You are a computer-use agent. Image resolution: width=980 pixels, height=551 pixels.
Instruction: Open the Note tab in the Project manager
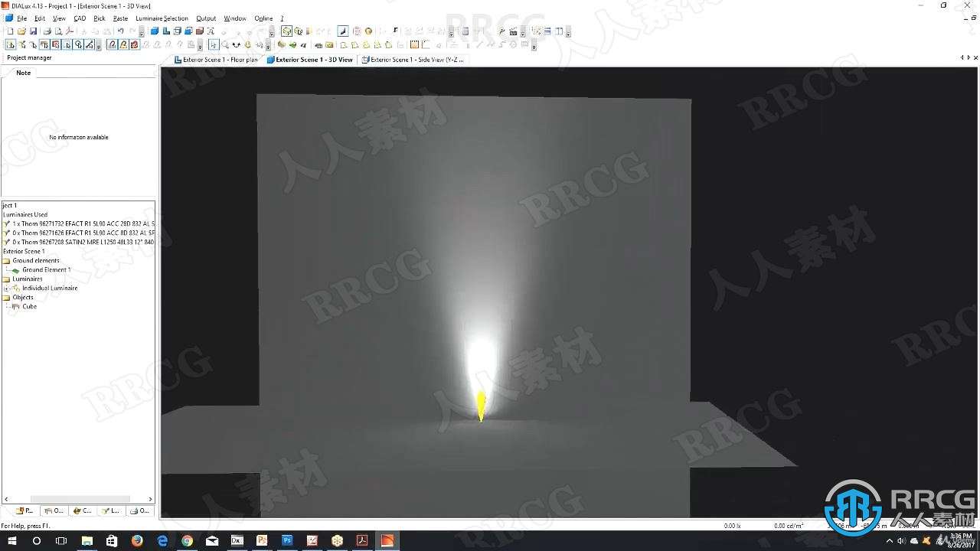pyautogui.click(x=24, y=73)
